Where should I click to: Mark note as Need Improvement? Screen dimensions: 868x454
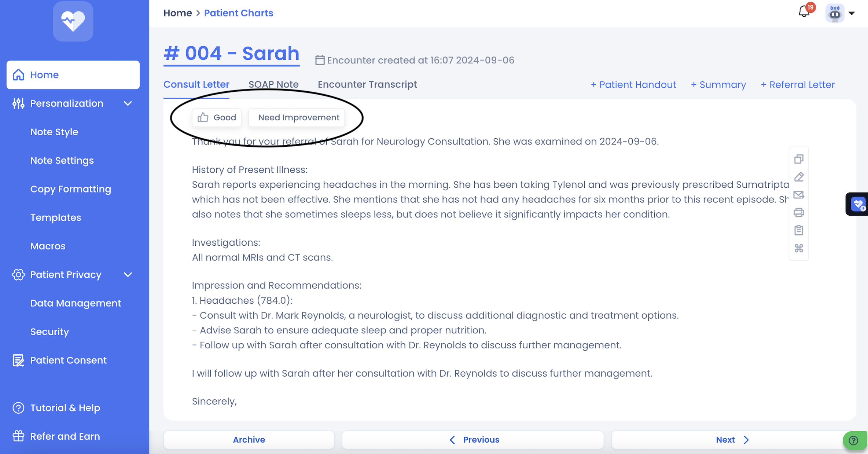[297, 118]
